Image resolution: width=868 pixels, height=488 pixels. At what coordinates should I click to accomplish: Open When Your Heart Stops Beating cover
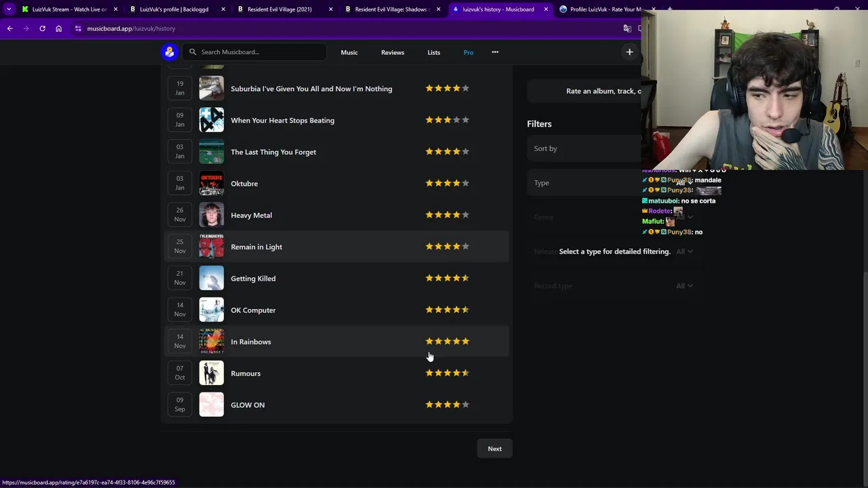click(212, 120)
